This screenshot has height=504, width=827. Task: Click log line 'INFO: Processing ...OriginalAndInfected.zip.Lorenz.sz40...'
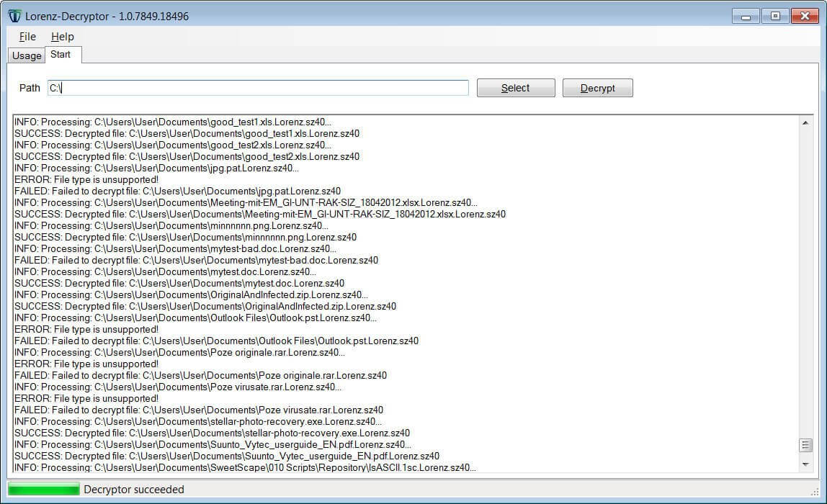pyautogui.click(x=191, y=295)
